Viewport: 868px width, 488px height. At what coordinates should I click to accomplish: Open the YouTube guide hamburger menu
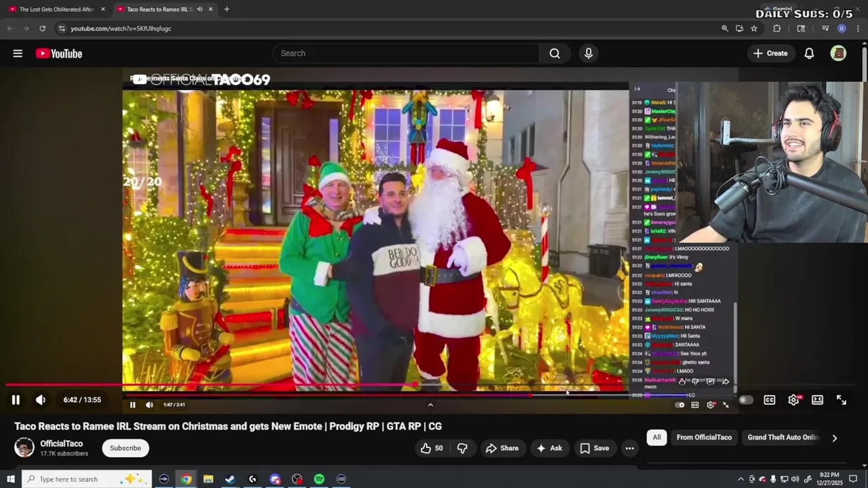click(18, 54)
